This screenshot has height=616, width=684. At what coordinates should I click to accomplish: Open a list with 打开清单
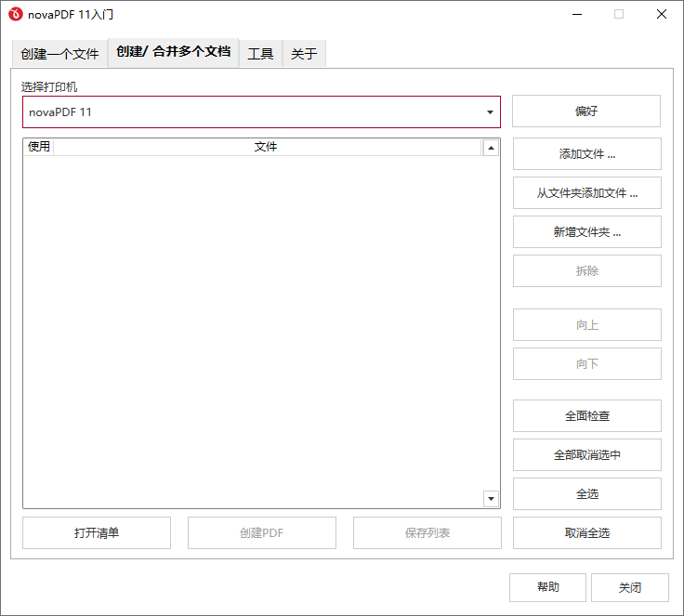coord(97,533)
